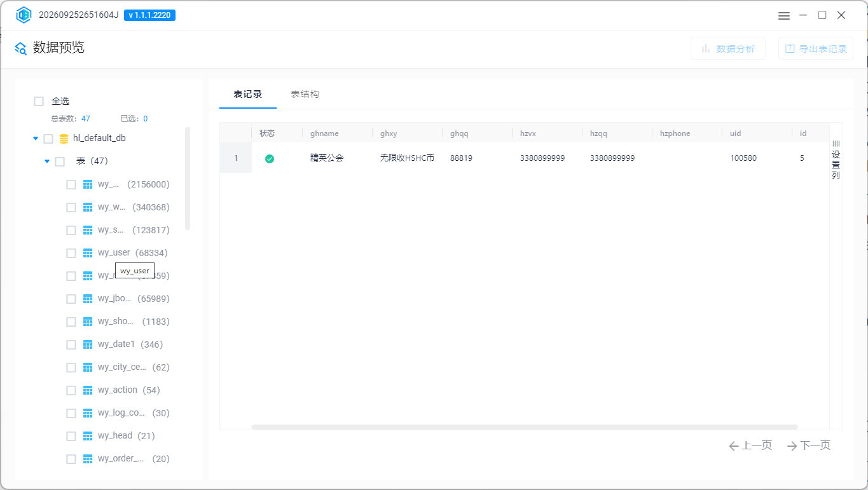Click the 数据预览 magnifier icon
The height and width of the screenshot is (490, 868).
pos(21,48)
